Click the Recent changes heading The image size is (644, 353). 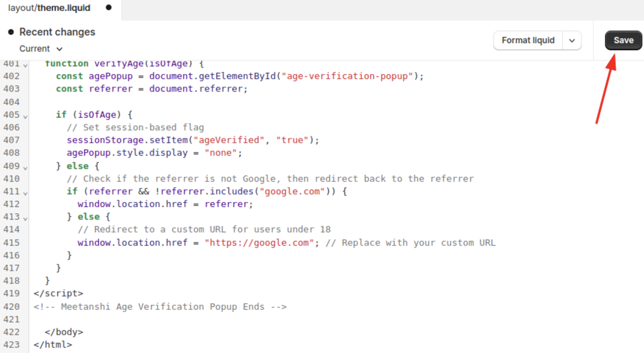(57, 32)
